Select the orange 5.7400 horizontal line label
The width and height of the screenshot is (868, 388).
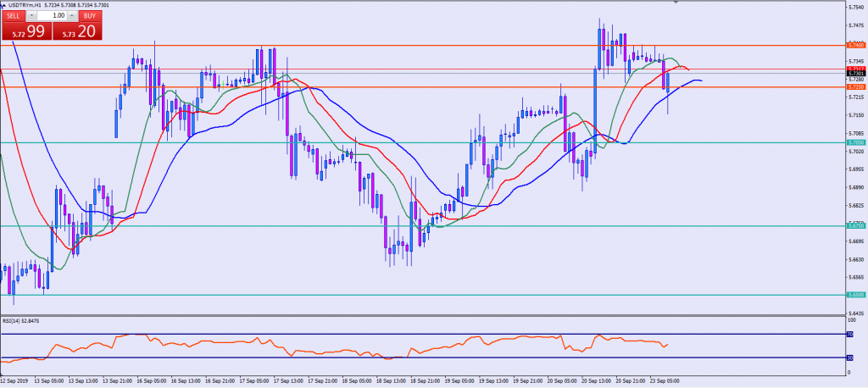point(855,45)
